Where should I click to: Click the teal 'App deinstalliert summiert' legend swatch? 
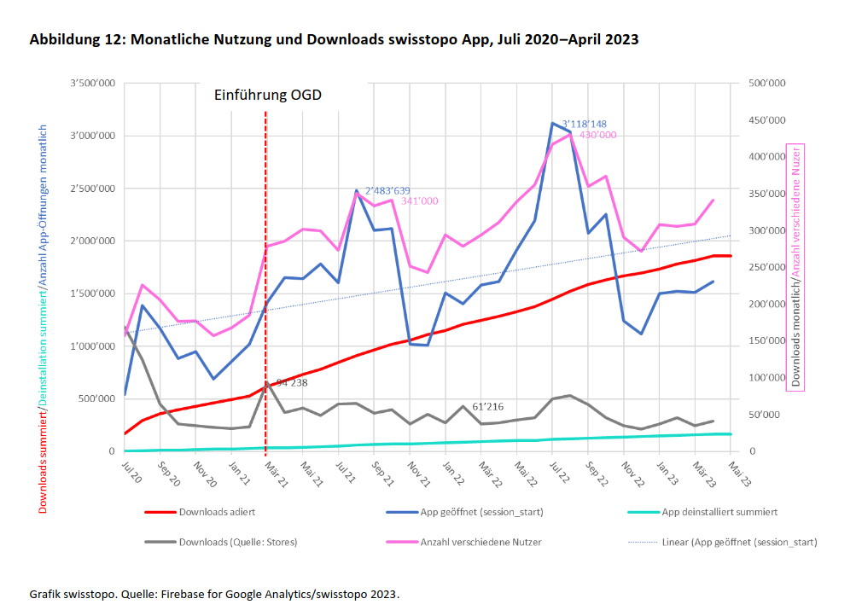[644, 512]
